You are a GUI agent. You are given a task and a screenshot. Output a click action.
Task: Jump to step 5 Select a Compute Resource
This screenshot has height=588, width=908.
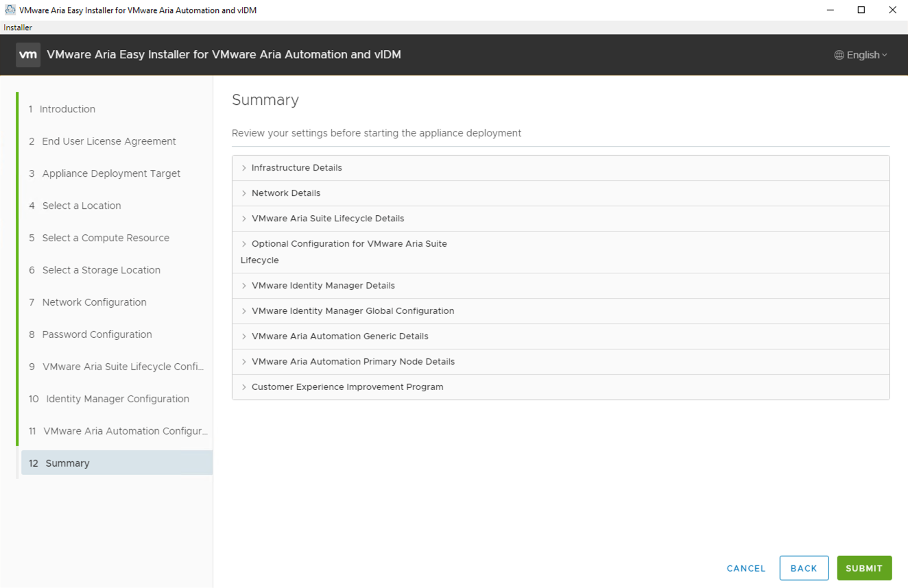[x=117, y=238]
